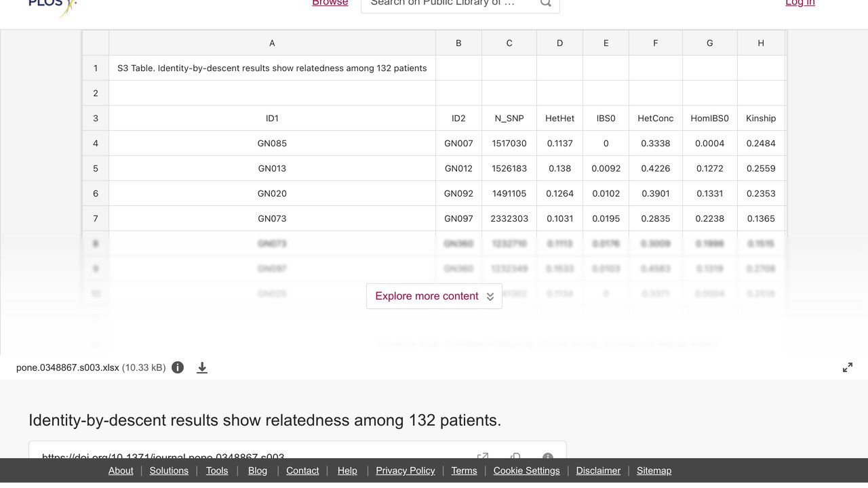Open the Help footer link
The image size is (868, 488).
(x=347, y=470)
